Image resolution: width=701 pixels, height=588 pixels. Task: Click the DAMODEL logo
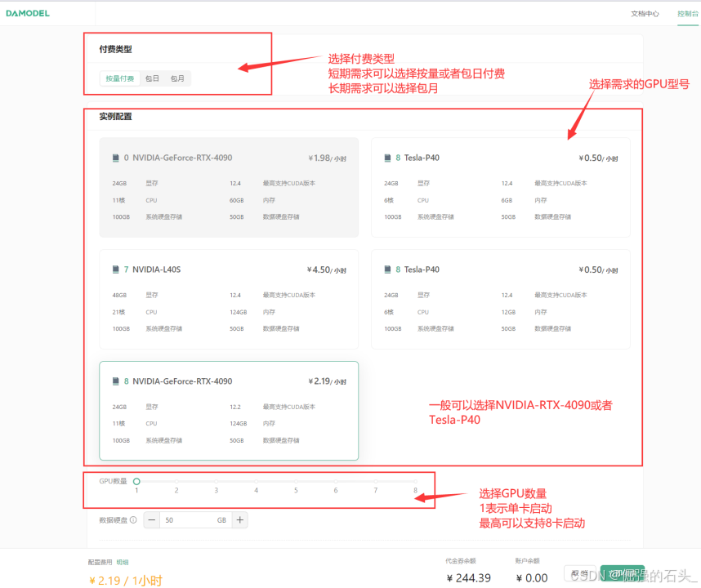[28, 13]
